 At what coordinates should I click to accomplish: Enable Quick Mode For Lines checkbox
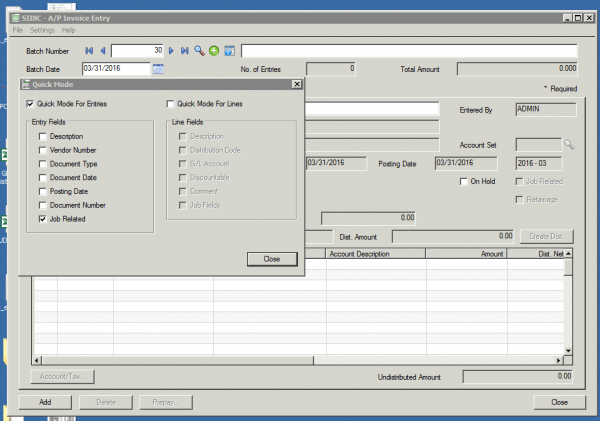coord(169,104)
